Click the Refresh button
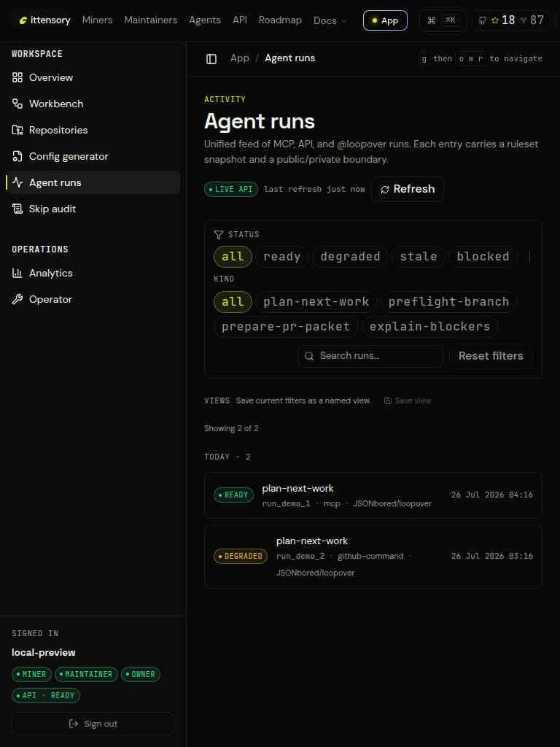 (408, 189)
